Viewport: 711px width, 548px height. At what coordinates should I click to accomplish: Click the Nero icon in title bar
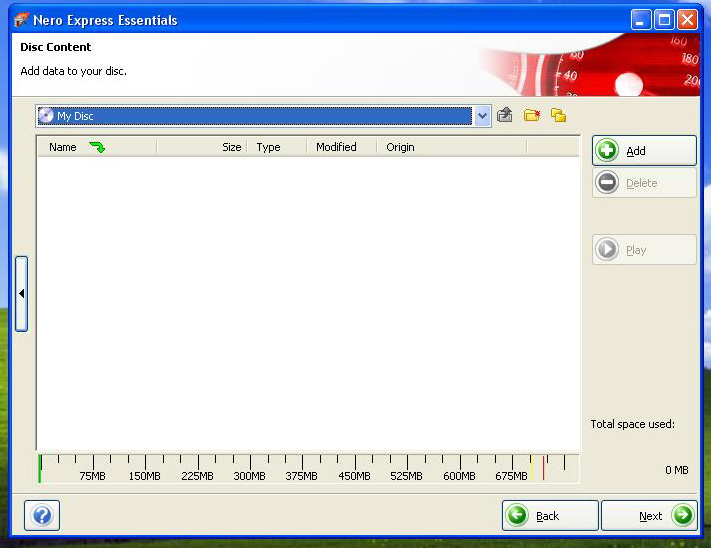tap(22, 20)
